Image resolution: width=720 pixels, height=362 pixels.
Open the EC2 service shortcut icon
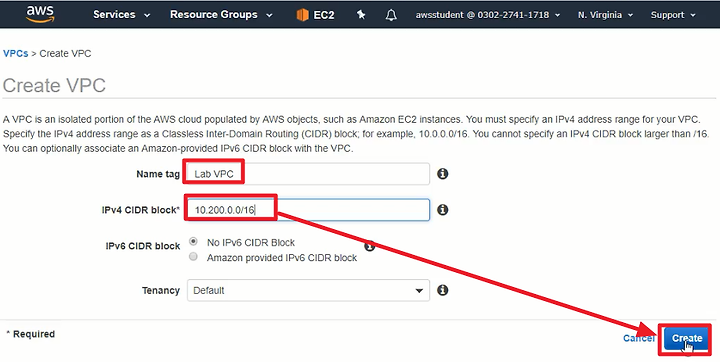303,15
